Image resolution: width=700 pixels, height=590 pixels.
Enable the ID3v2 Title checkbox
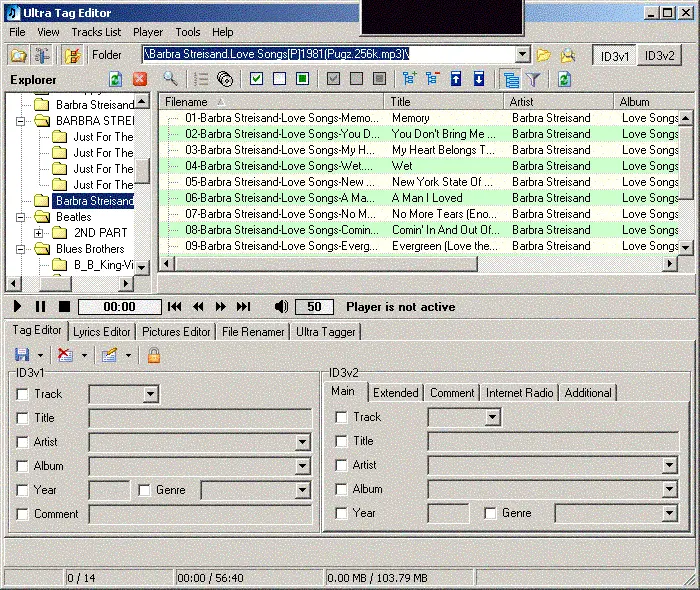coord(341,441)
